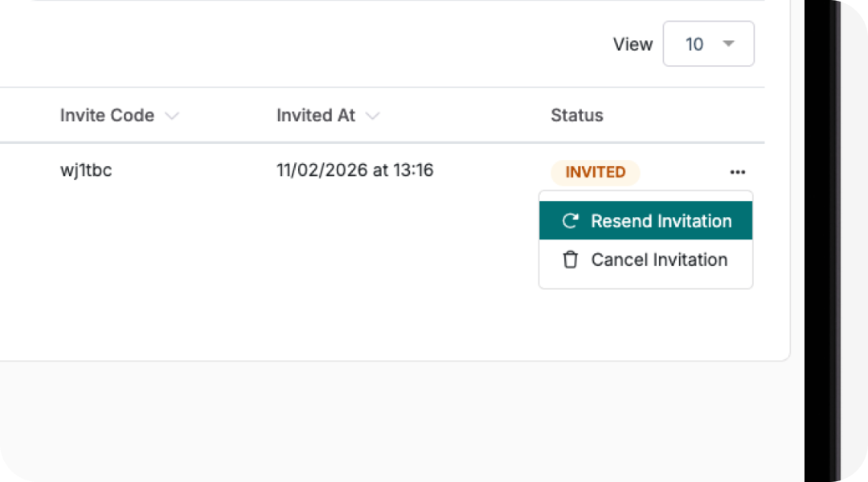Click the circular arrow resend icon
Image resolution: width=868 pixels, height=482 pixels.
pyautogui.click(x=571, y=221)
